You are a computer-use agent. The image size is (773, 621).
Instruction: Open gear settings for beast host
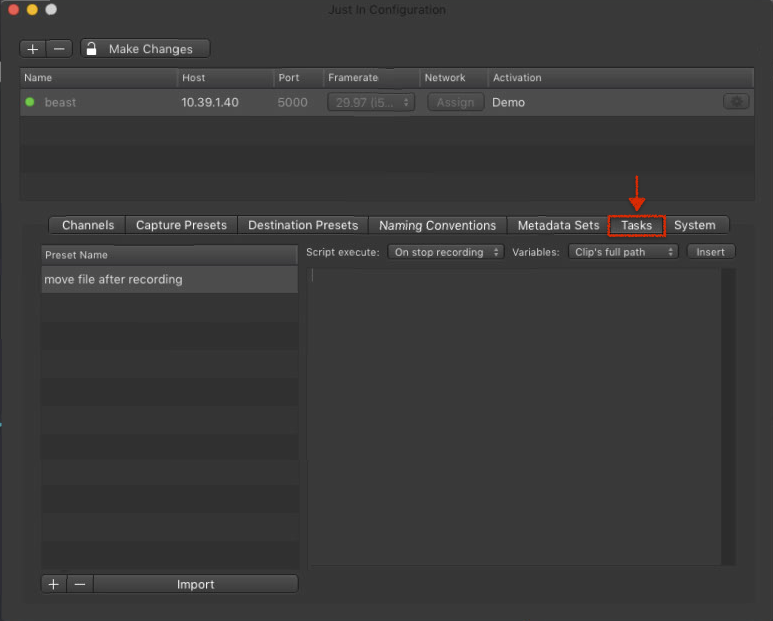pyautogui.click(x=736, y=102)
